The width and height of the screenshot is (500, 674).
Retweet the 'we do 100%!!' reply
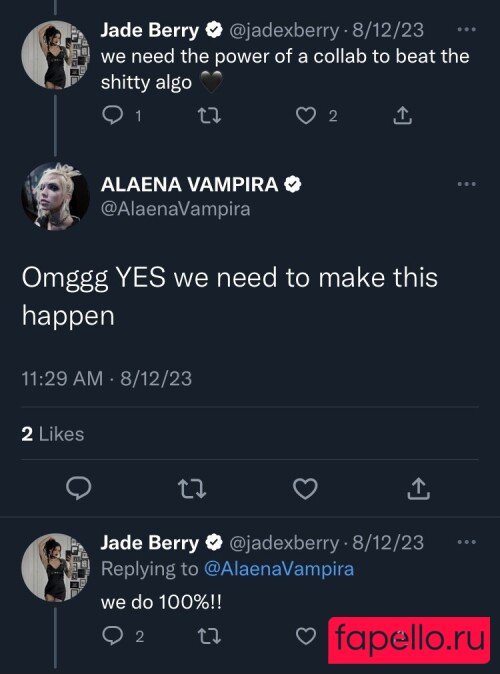click(209, 636)
